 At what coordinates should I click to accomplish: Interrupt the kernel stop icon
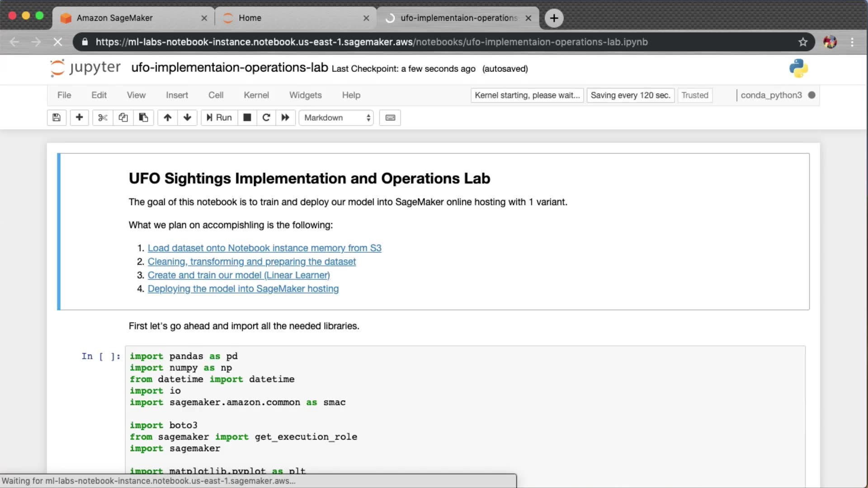click(x=247, y=117)
